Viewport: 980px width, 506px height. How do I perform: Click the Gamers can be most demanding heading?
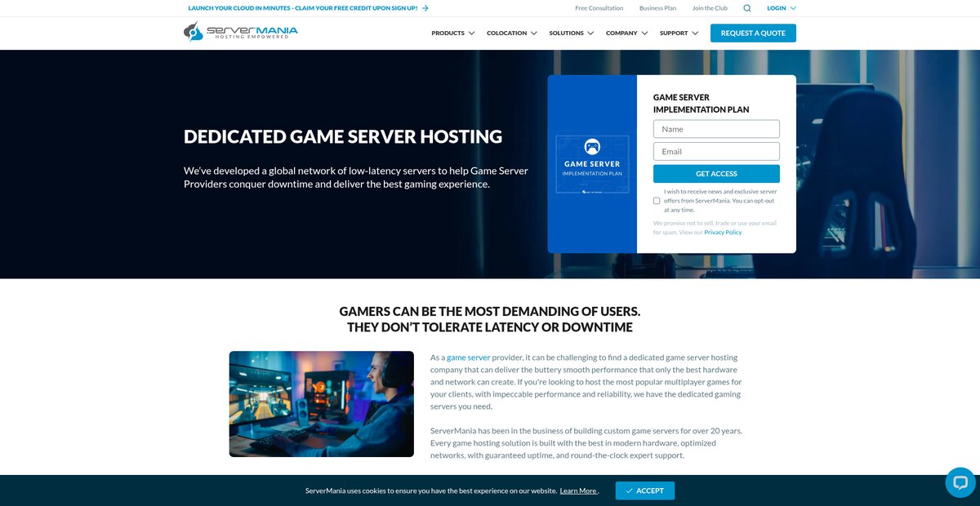[x=490, y=319]
